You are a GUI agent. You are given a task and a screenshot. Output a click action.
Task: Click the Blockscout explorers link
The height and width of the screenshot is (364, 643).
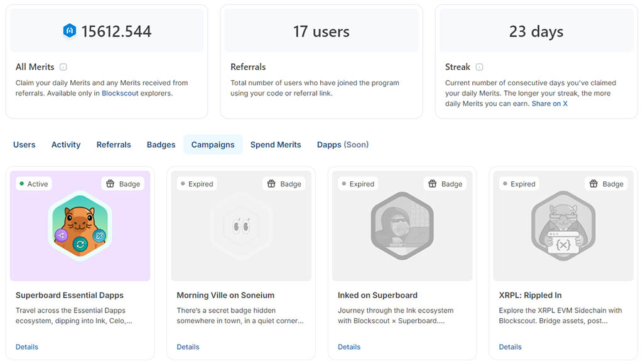pos(120,94)
